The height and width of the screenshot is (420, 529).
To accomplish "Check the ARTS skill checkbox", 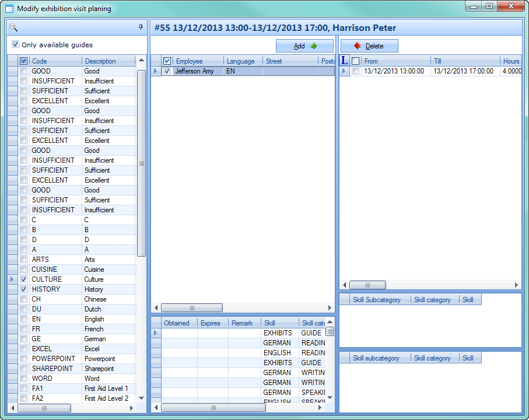I will pos(23,260).
